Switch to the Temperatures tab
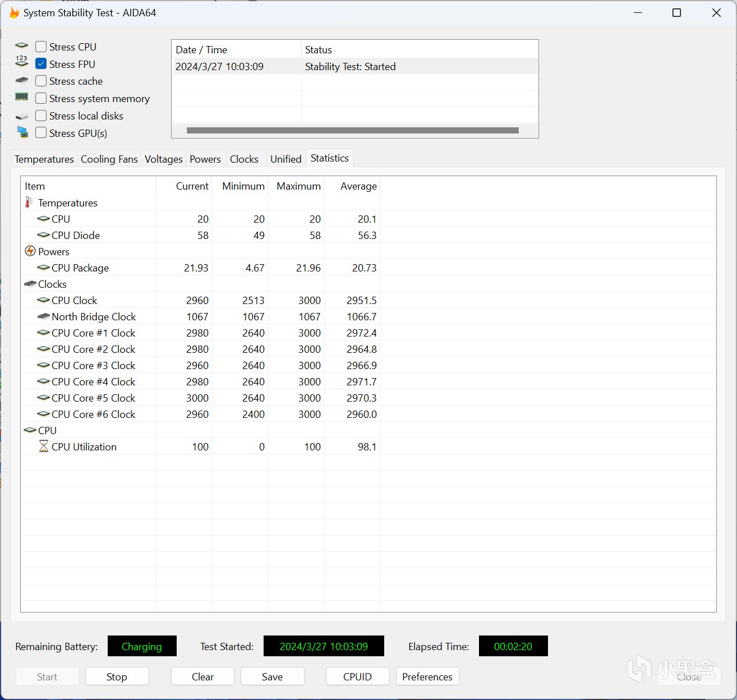 tap(44, 159)
